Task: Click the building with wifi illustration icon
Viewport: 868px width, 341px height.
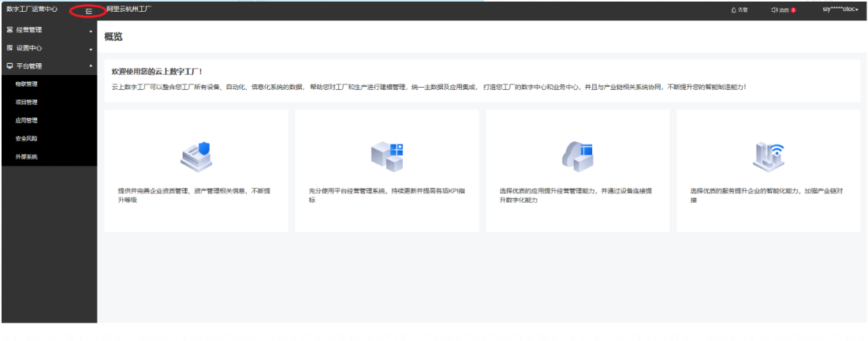Action: pos(769,156)
